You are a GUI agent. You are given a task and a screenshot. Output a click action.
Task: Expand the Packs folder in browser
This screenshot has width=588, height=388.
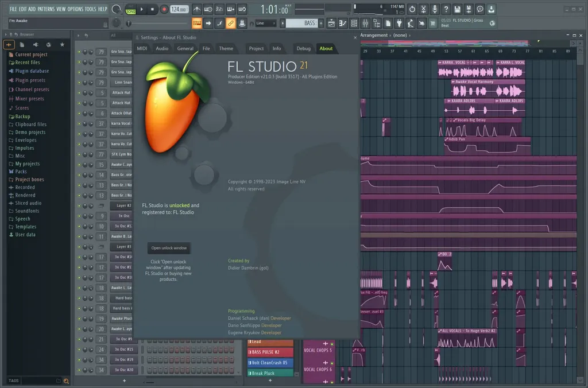pos(18,172)
